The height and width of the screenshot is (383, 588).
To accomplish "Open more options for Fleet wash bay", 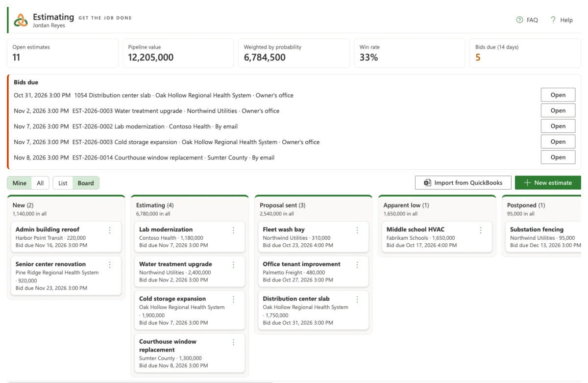I will 357,230.
